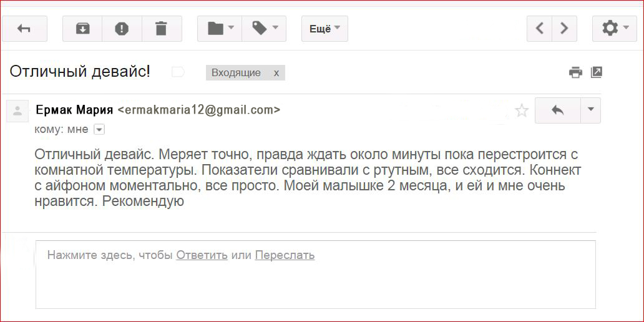Screen dimensions: 644x322
Task: Click the Переслать link
Action: tap(285, 255)
